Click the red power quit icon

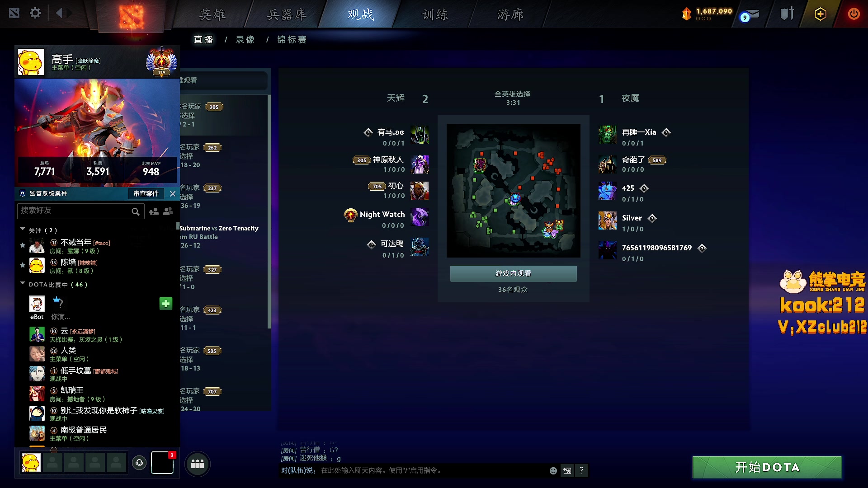point(854,14)
